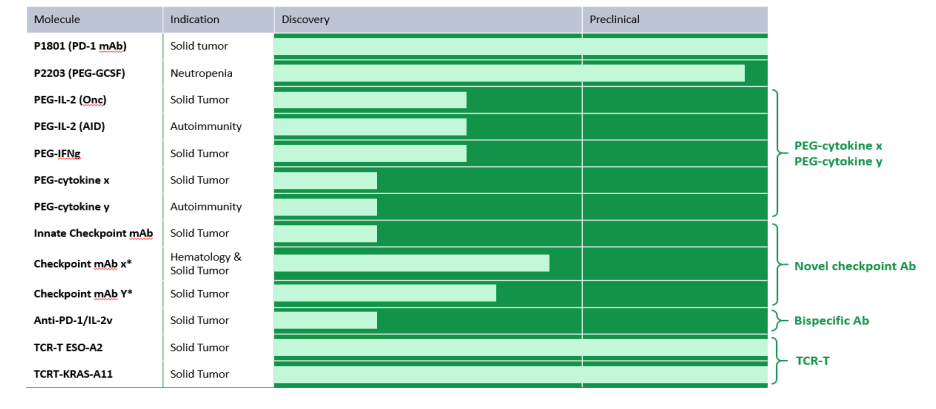Select the Indication column header

195,19
